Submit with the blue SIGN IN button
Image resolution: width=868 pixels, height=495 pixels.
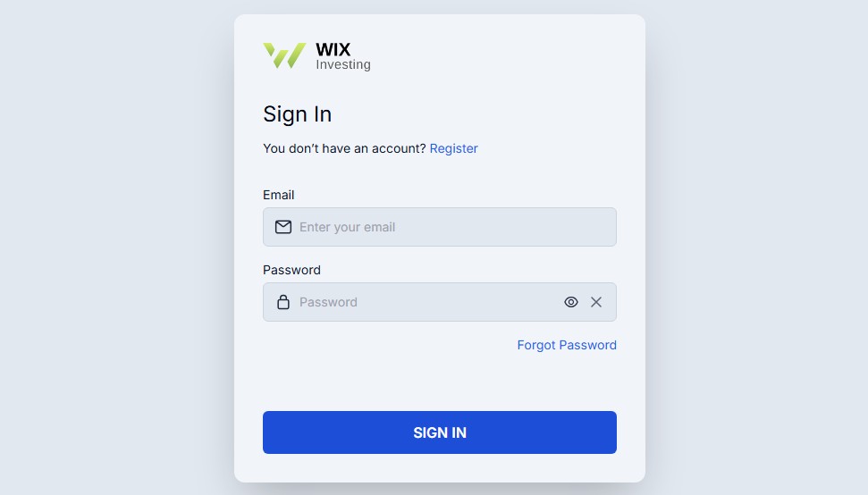pos(440,432)
